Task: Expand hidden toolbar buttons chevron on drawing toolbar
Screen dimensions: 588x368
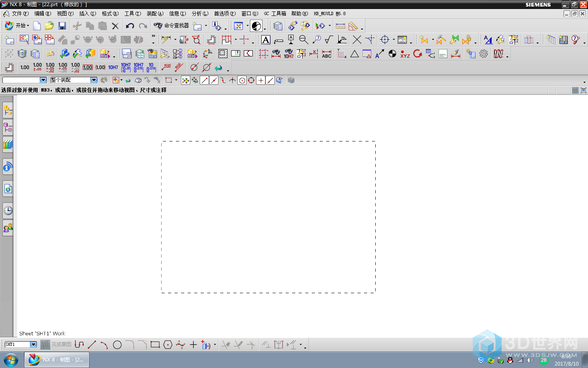Action: click(154, 37)
